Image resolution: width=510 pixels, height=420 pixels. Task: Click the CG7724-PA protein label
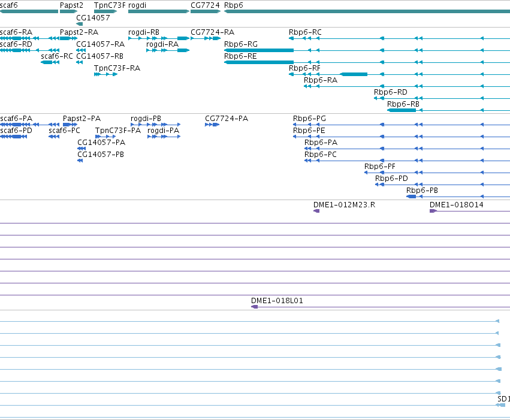[x=227, y=118]
